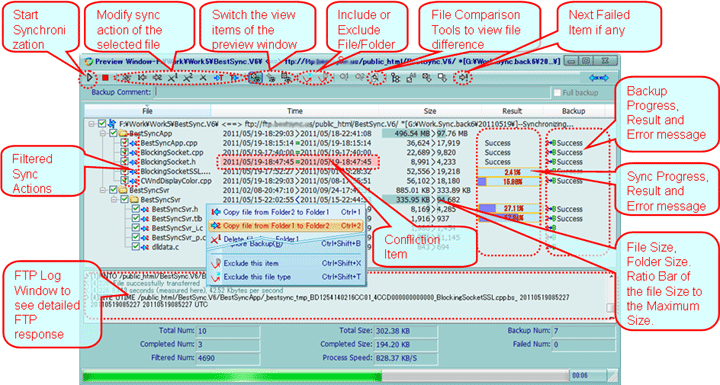Click the highlighted conflict time of BlockingSocket.h
720x385 pixels.
point(298,162)
